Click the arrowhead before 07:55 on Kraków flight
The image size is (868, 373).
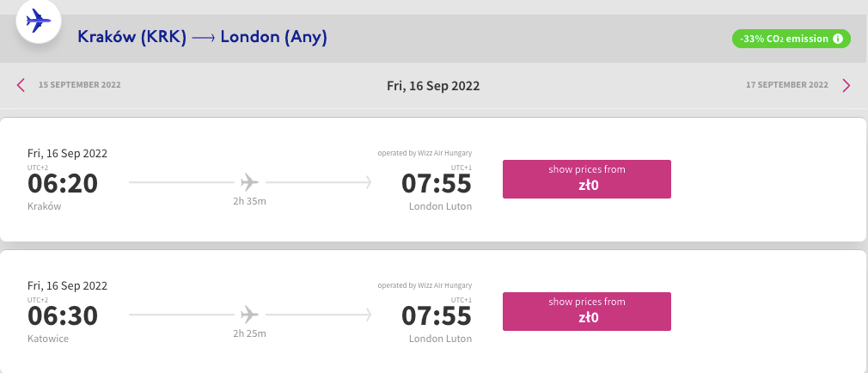click(x=368, y=182)
